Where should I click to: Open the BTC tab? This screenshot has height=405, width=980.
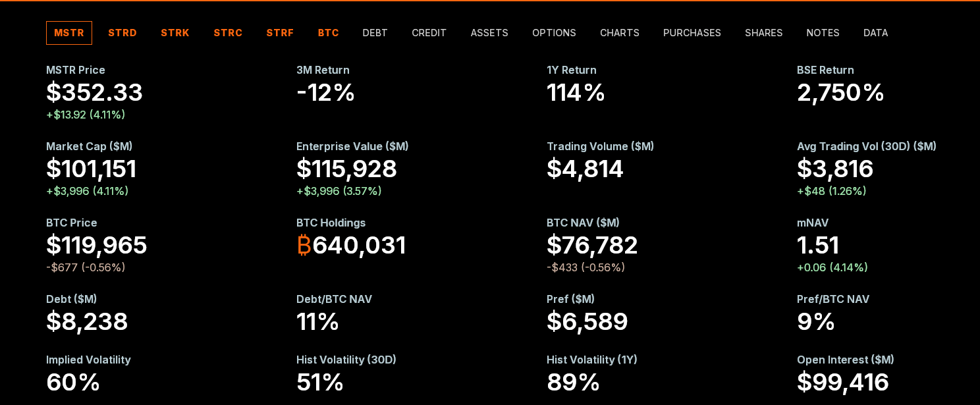[328, 33]
